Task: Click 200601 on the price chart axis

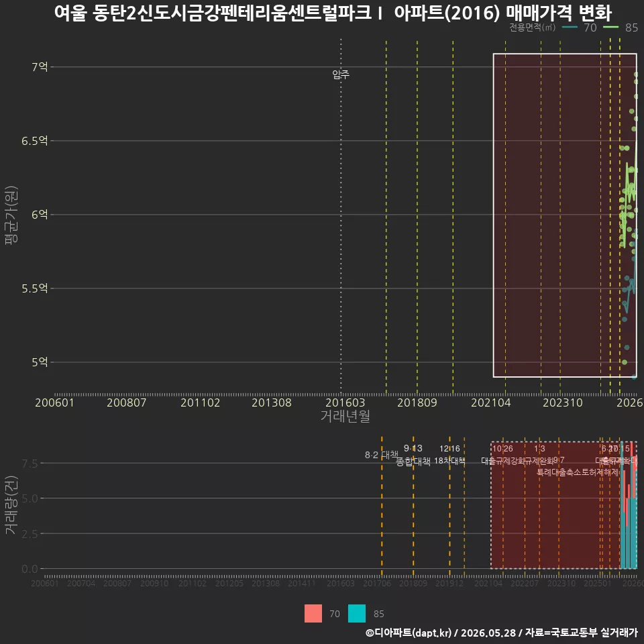Action: (54, 402)
